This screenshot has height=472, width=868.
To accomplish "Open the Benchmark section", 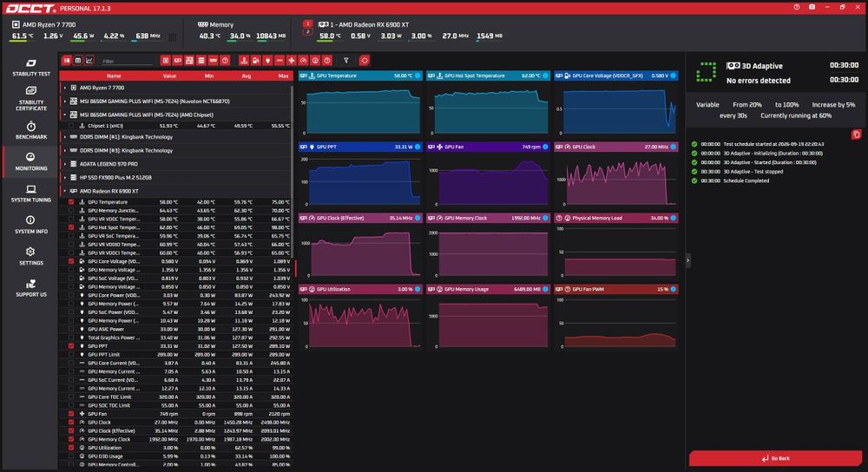I will tap(31, 130).
